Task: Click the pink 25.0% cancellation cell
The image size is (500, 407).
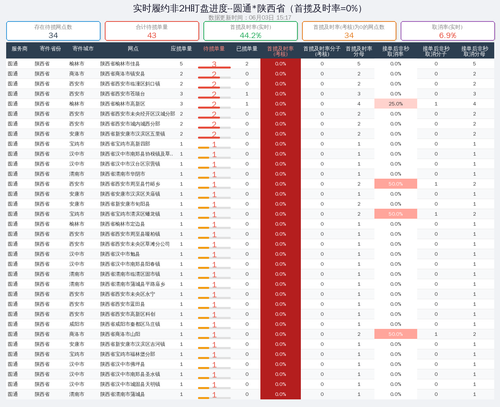Action: point(396,104)
